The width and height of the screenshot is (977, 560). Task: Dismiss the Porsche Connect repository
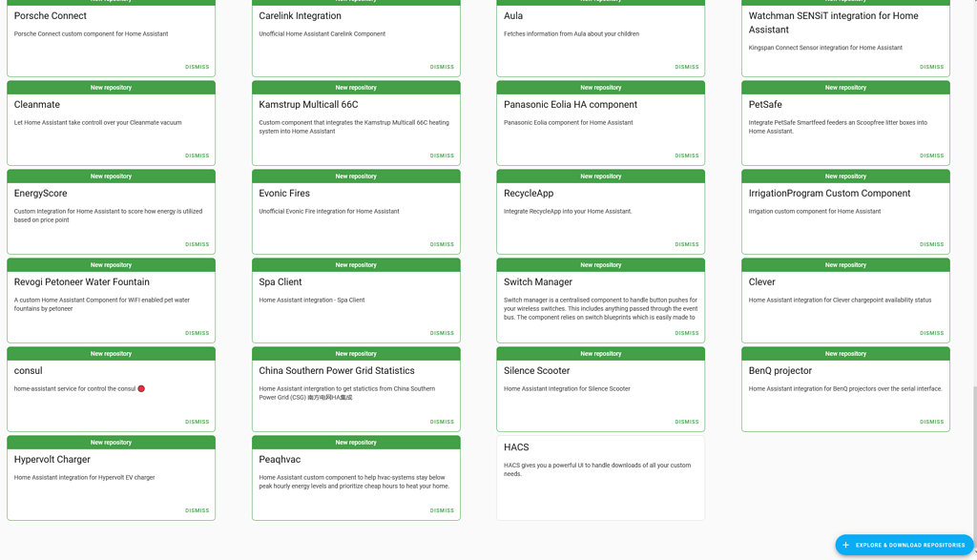[197, 67]
